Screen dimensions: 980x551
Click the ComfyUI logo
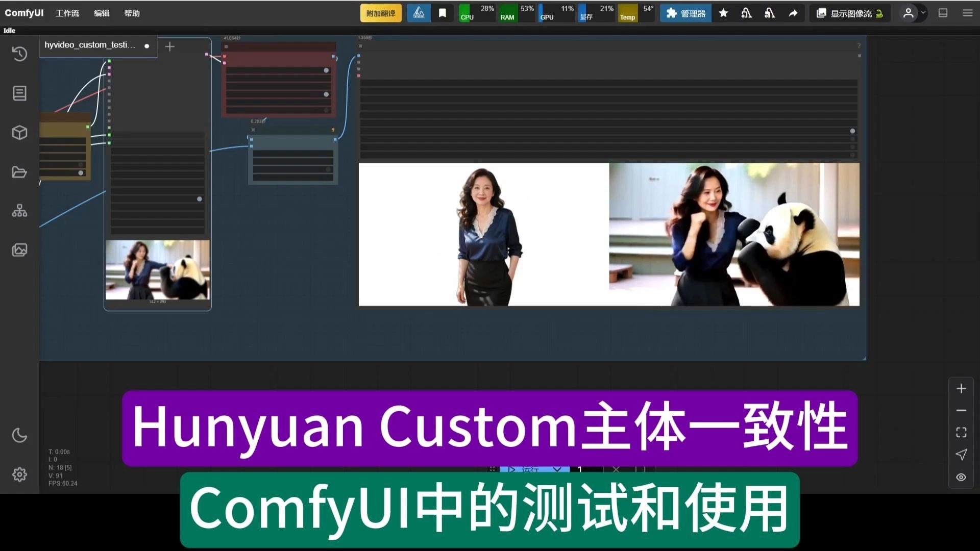point(24,13)
